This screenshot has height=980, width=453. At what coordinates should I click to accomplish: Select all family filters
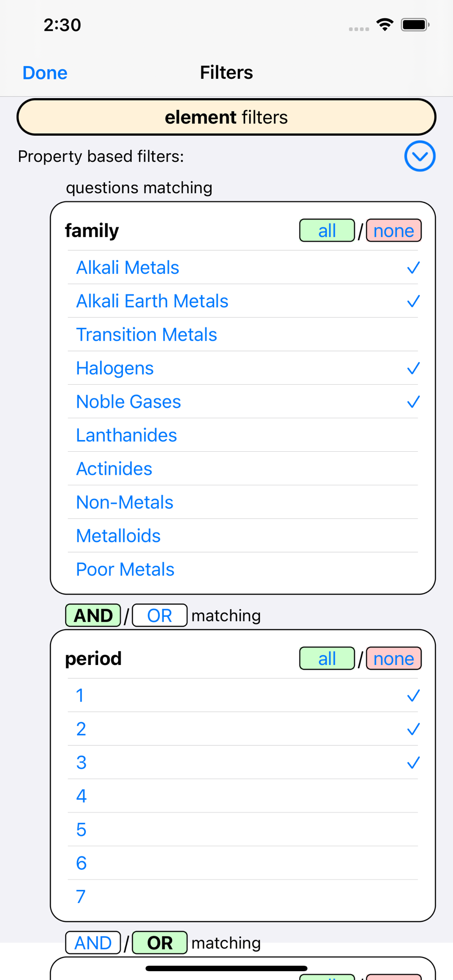pyautogui.click(x=327, y=230)
